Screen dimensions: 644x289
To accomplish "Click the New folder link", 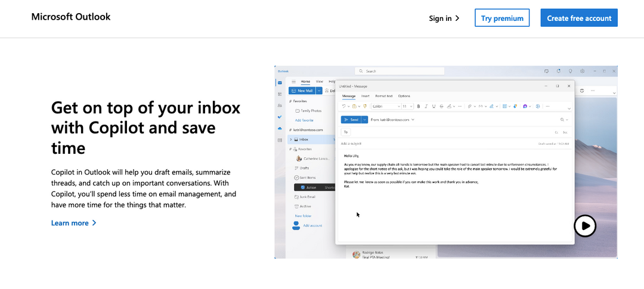I will coord(303,216).
